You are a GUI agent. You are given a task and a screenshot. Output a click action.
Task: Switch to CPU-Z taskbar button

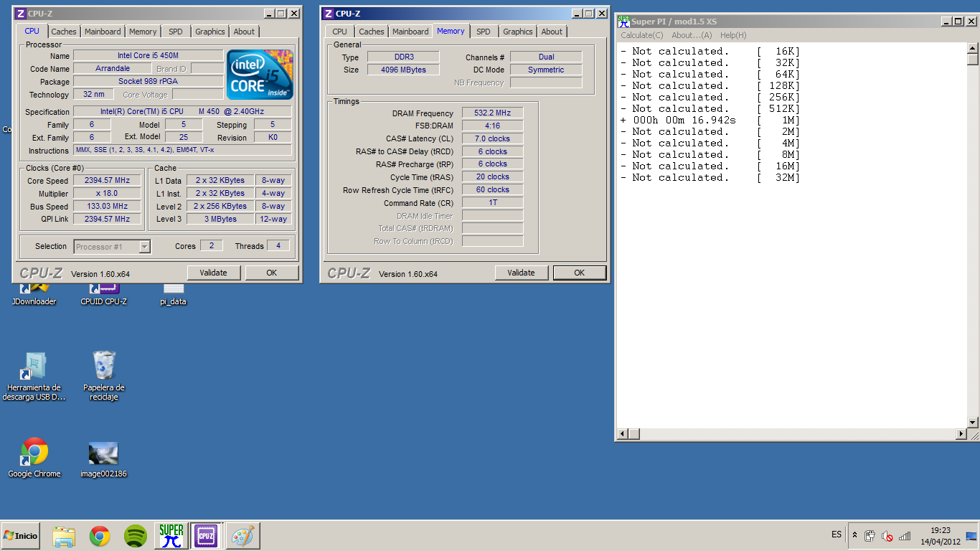[x=207, y=536]
